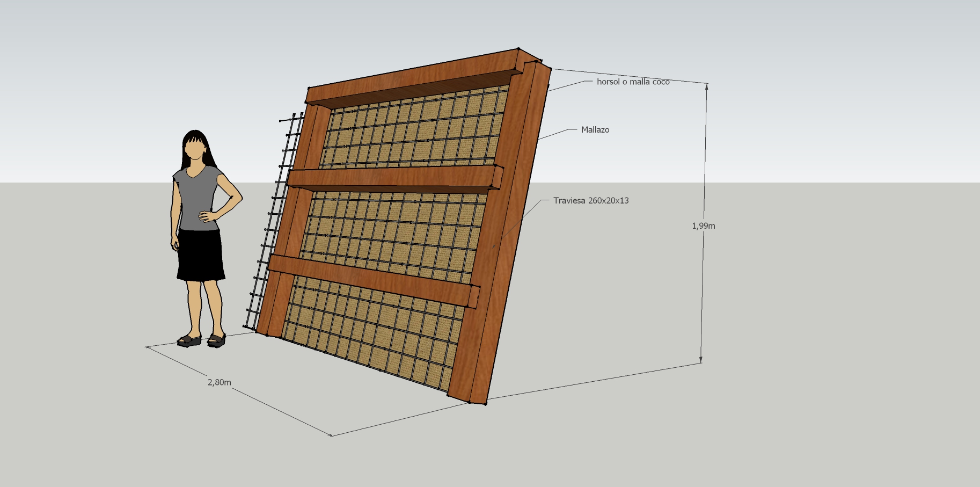This screenshot has width=980, height=487.
Task: Click the 2,80m width dimension text
Action: 219,382
